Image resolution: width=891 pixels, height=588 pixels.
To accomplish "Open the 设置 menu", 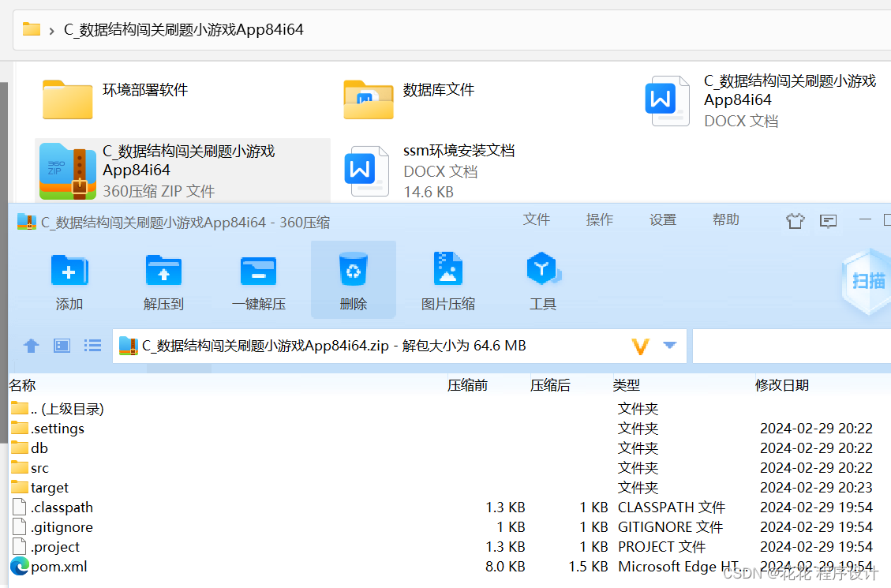I will tap(663, 219).
